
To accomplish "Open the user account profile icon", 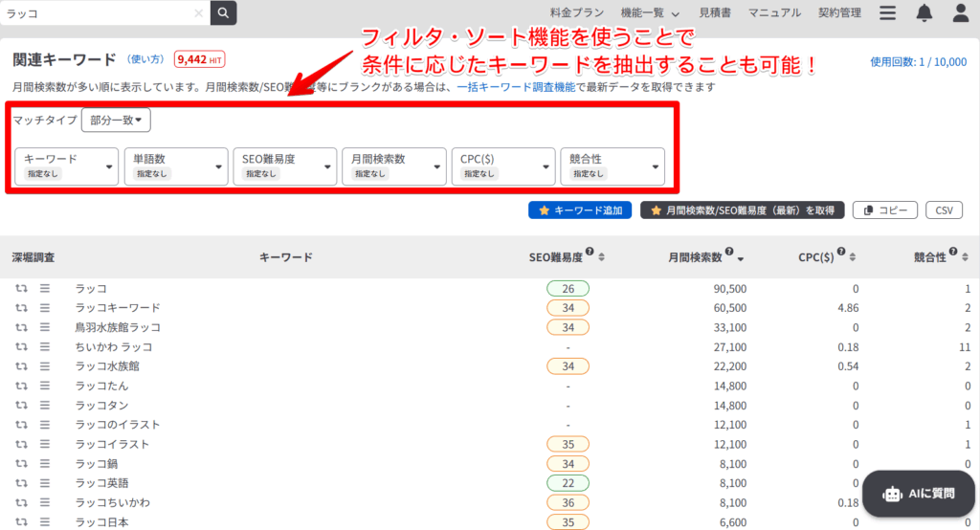I will (960, 13).
